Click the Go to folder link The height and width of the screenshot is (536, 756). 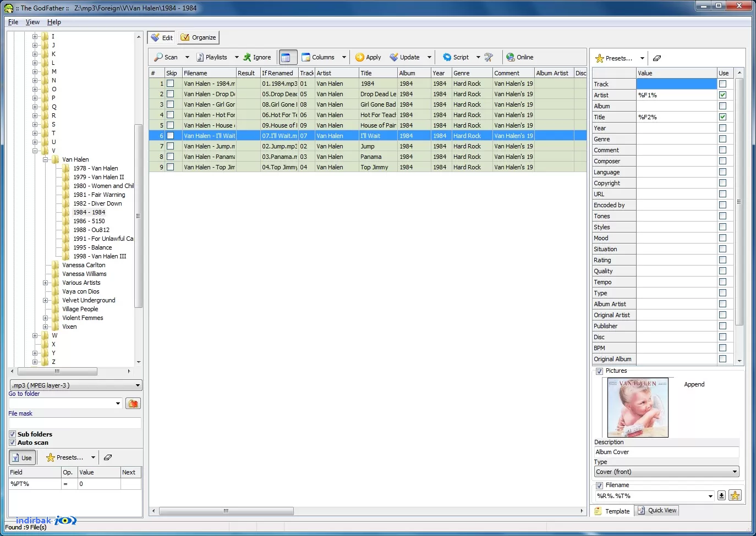[x=24, y=394]
